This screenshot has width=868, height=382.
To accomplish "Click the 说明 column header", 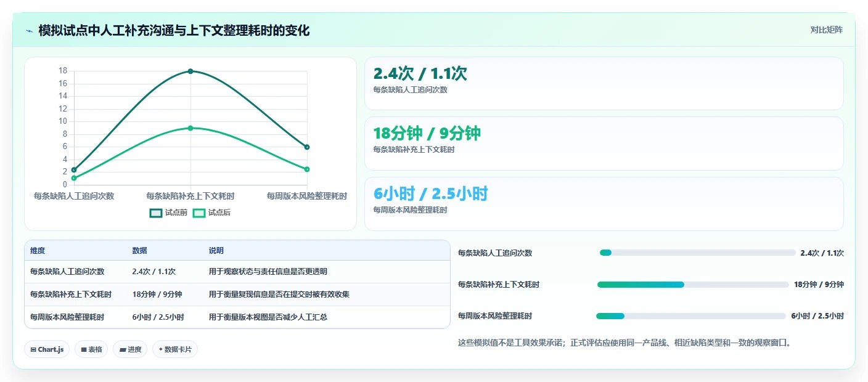I will [x=216, y=251].
